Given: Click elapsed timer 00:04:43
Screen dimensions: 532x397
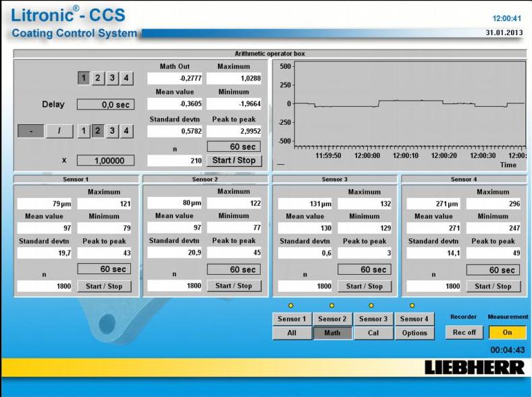Looking at the screenshot, I should (508, 350).
